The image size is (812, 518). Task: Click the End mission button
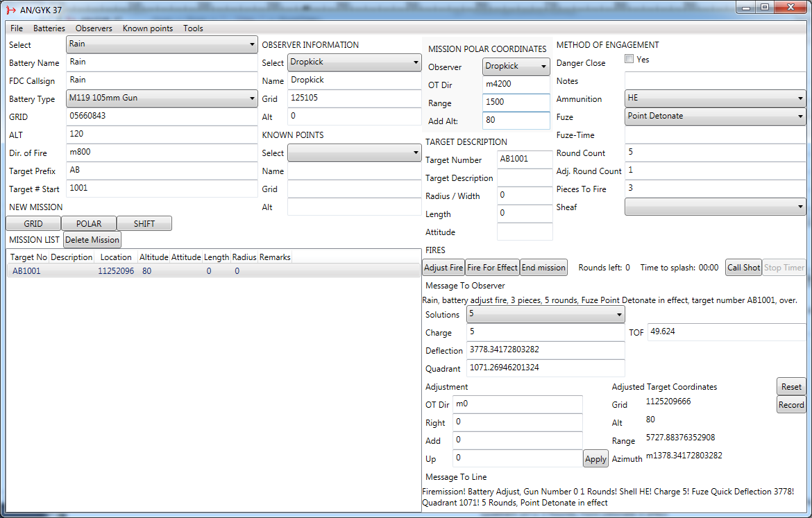pos(543,268)
